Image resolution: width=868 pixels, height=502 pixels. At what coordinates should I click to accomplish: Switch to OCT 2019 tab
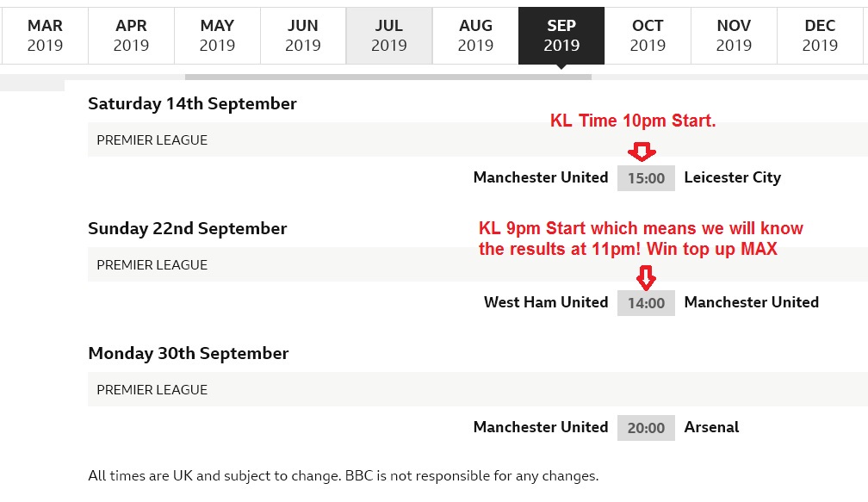pos(648,35)
